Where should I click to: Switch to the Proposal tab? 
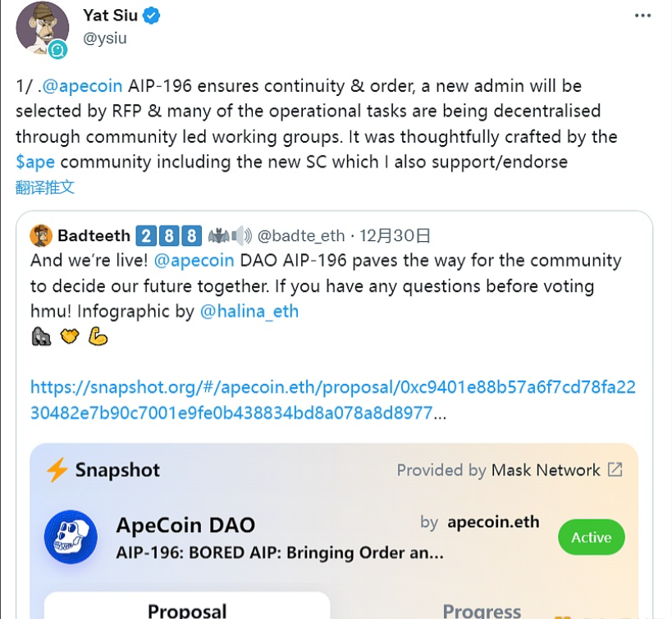pos(187,610)
